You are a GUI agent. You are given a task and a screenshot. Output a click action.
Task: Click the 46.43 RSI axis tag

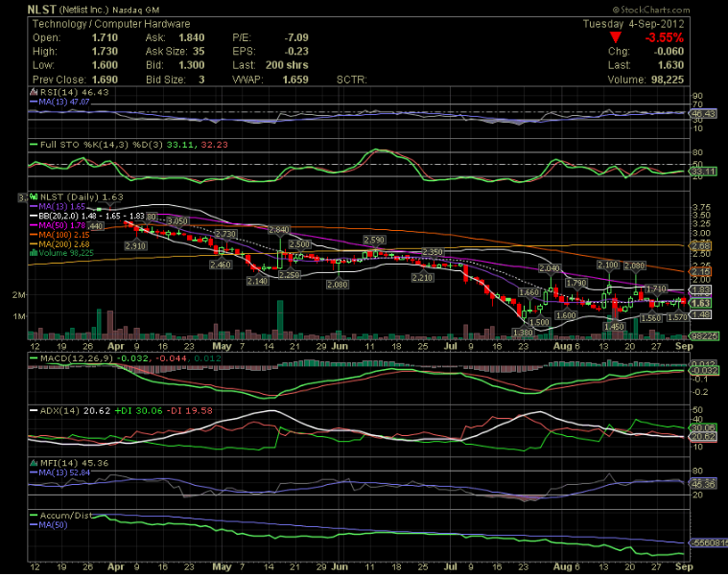click(x=703, y=114)
